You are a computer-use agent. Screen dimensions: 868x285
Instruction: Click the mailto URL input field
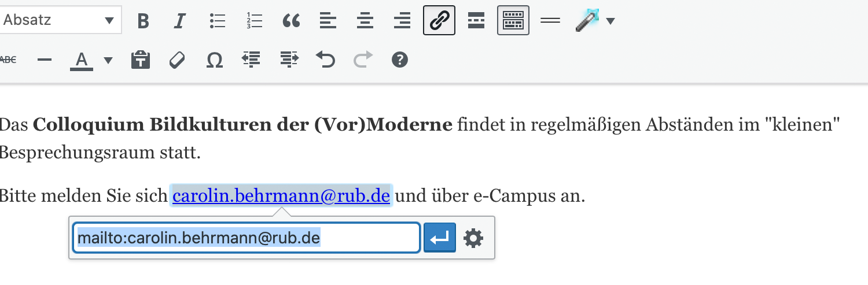(x=247, y=238)
